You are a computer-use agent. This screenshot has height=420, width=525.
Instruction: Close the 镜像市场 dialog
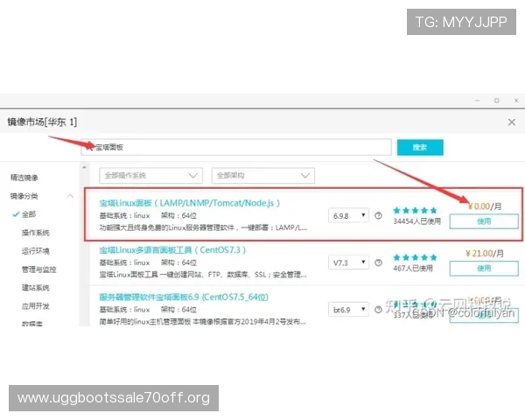click(x=511, y=122)
